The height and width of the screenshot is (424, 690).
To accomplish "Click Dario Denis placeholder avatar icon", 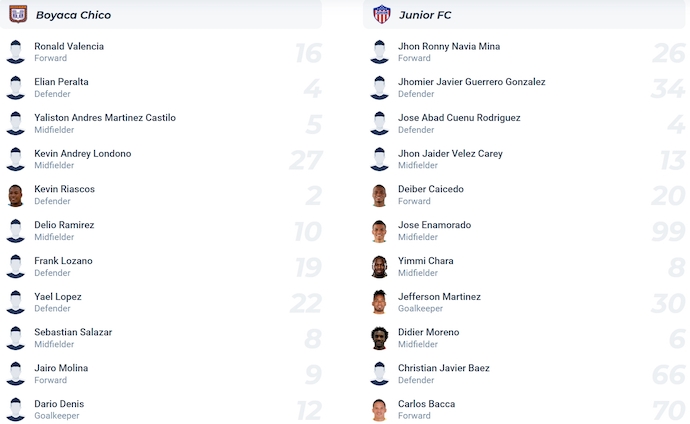I will tap(15, 409).
